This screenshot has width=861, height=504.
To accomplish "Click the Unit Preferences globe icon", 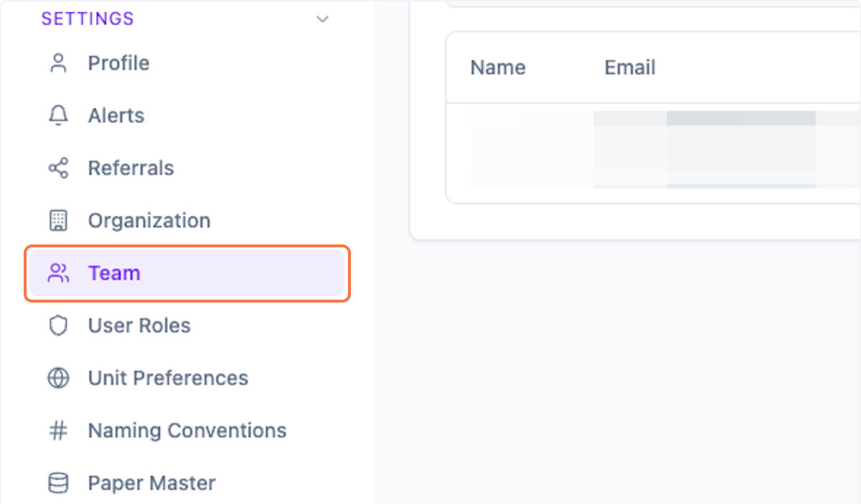I will 57,378.
